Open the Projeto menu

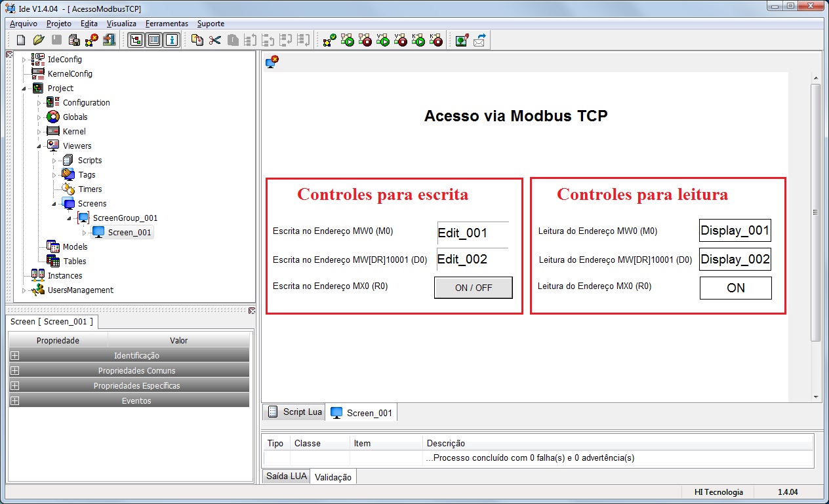pyautogui.click(x=59, y=24)
